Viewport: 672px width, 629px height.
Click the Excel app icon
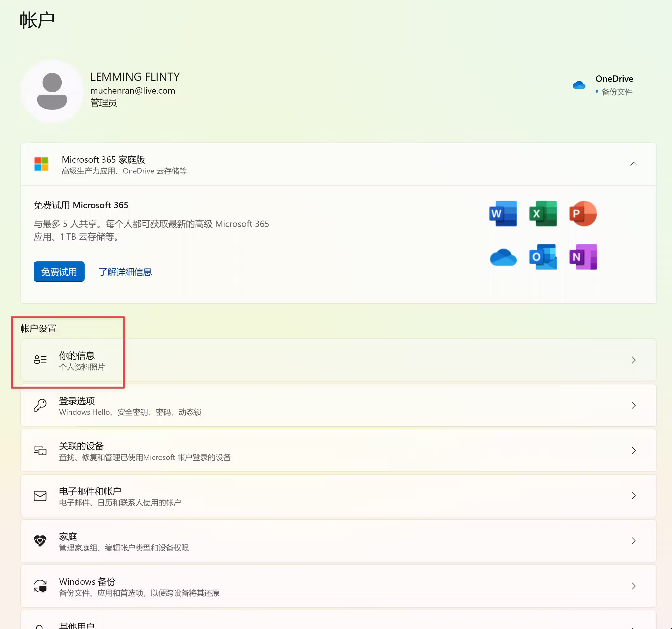(542, 214)
